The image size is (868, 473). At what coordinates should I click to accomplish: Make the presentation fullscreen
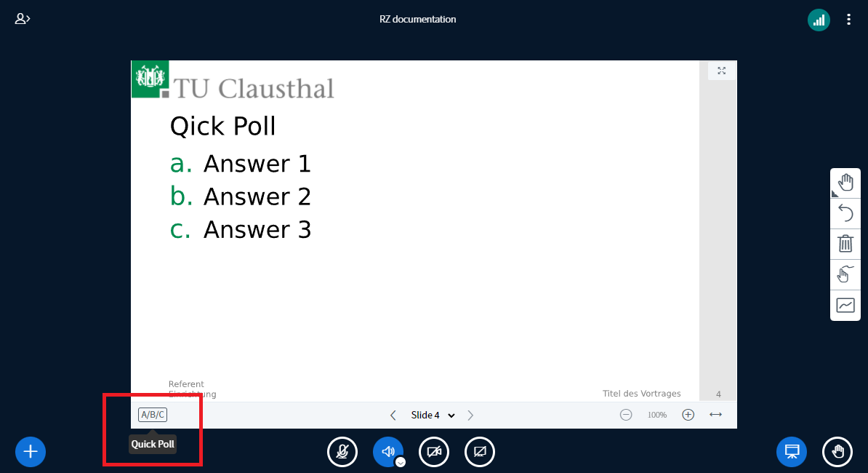coord(722,71)
